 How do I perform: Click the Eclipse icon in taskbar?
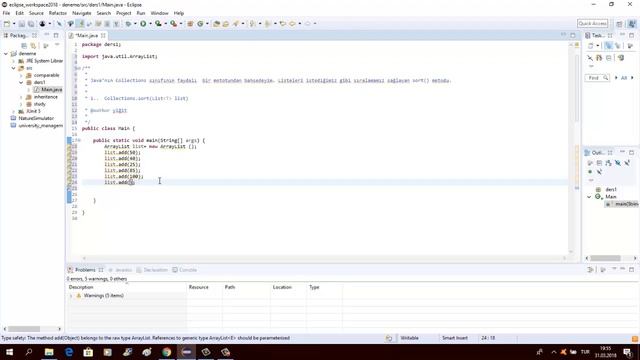tap(187, 352)
